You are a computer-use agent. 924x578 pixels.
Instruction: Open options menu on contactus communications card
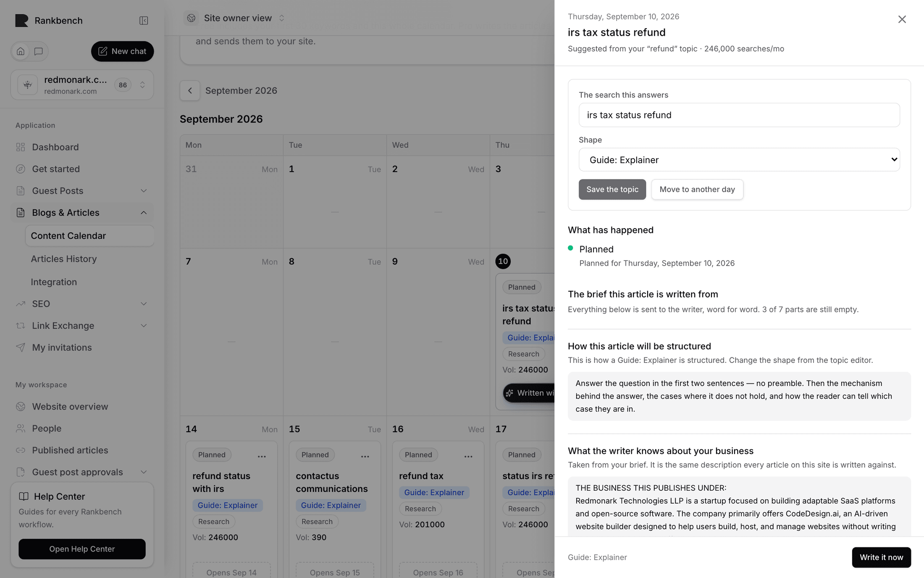(365, 456)
